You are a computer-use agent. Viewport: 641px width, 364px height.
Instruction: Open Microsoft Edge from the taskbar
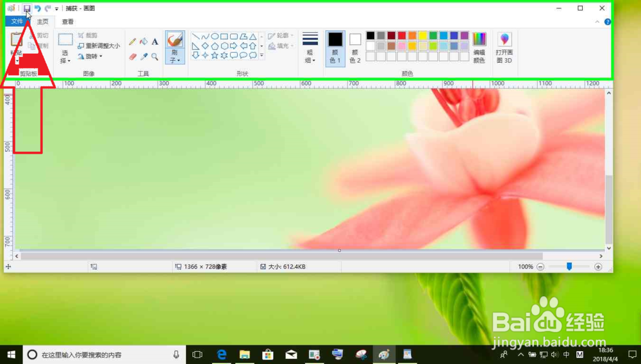(221, 354)
